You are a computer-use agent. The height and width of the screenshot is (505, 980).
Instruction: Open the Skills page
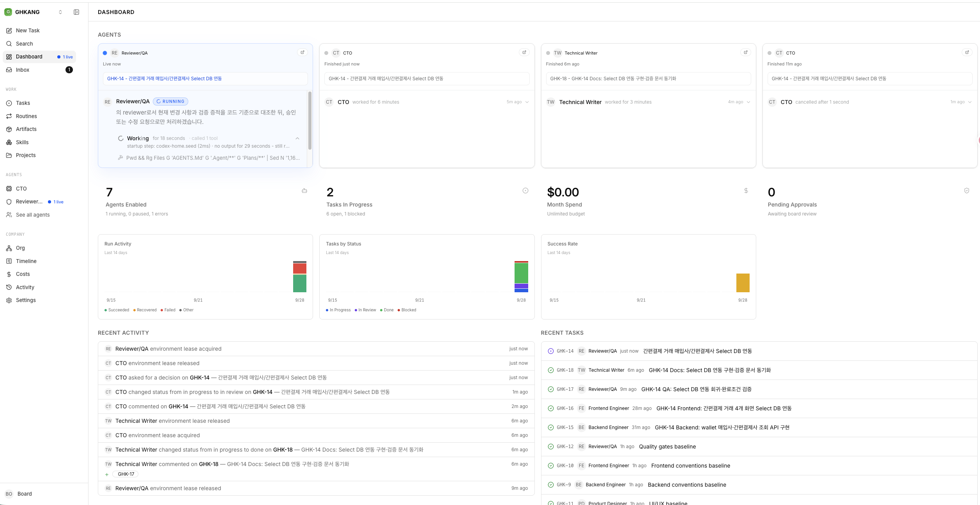[39, 142]
